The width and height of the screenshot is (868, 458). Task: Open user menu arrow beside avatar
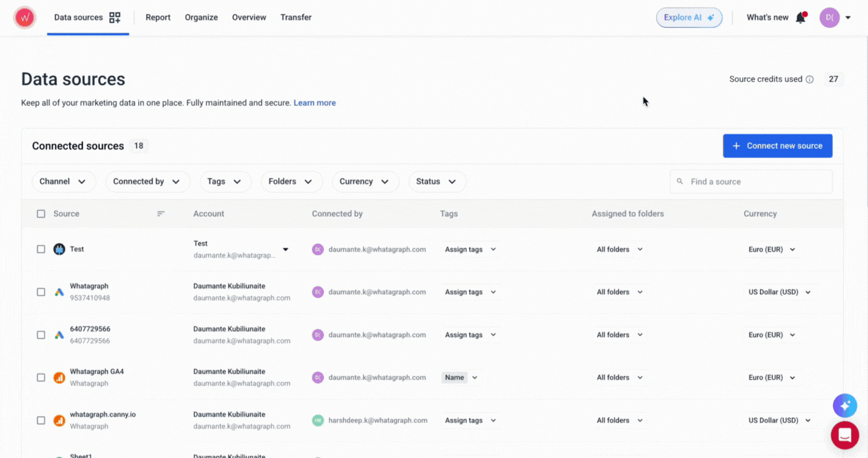[x=848, y=18]
